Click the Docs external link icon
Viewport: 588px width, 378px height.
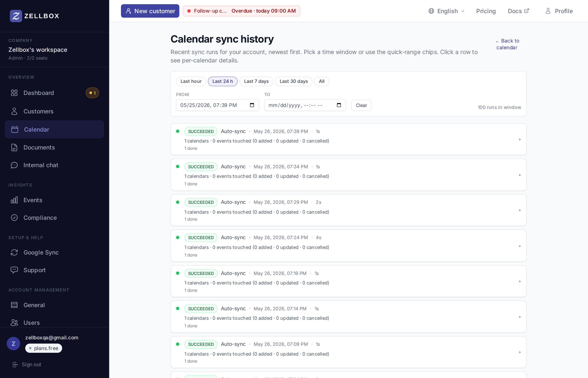[x=527, y=11]
